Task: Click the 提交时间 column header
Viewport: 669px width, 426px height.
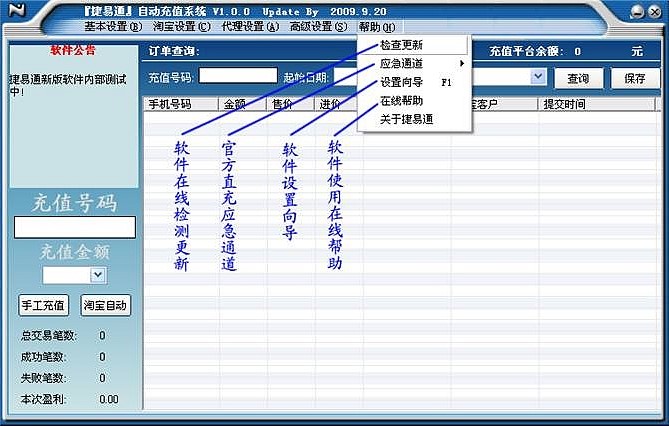Action: click(x=596, y=104)
